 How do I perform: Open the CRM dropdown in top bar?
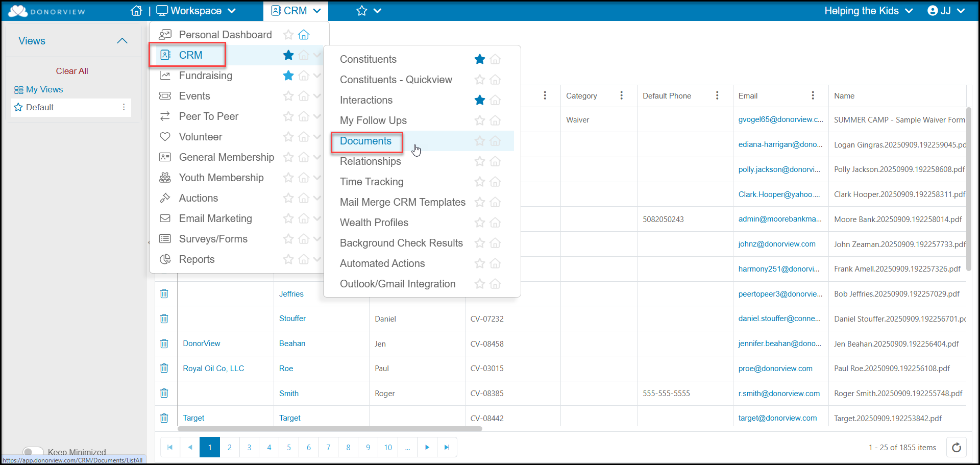pos(296,11)
